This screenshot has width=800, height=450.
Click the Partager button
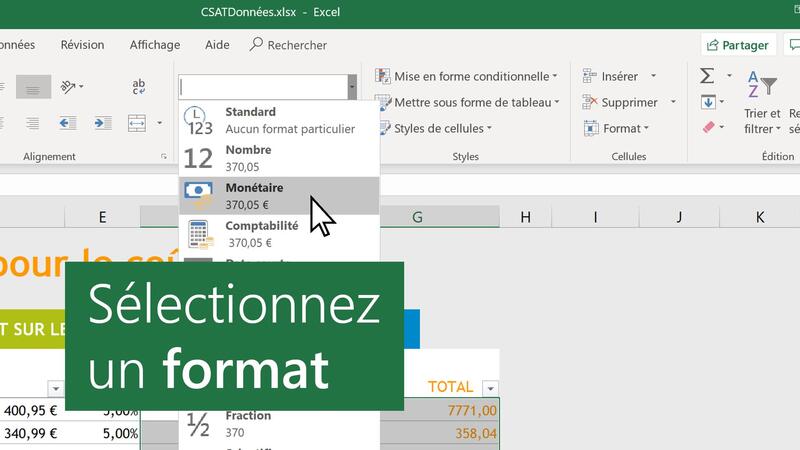739,45
